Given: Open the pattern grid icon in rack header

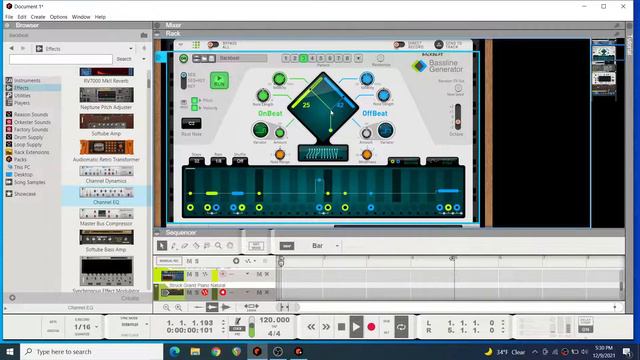Looking at the screenshot, I should click(196, 44).
